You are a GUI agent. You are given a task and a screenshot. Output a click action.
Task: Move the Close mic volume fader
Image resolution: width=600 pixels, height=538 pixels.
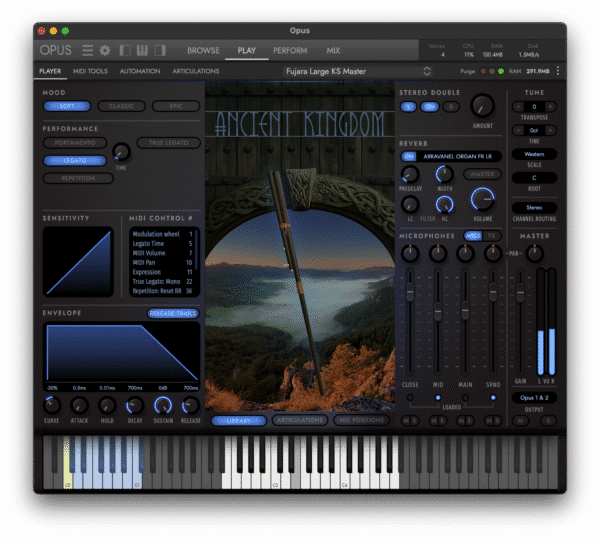click(410, 292)
